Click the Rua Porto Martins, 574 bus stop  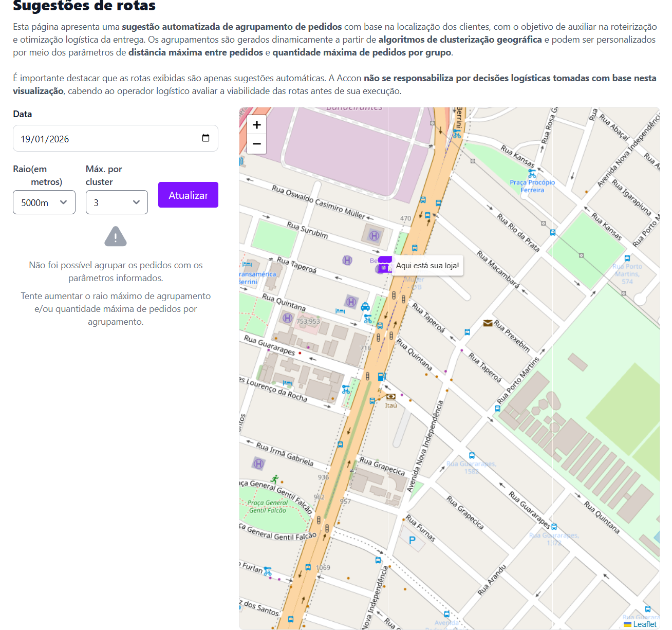tap(627, 258)
